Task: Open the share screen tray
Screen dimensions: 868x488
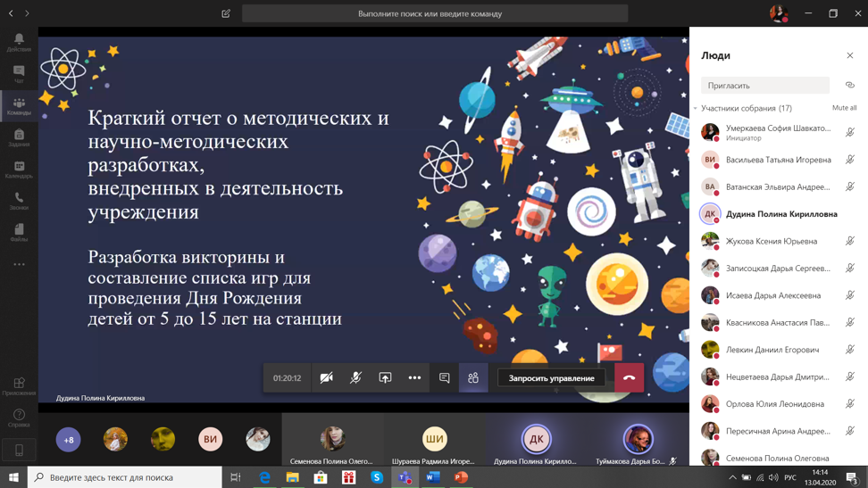Action: click(x=385, y=378)
